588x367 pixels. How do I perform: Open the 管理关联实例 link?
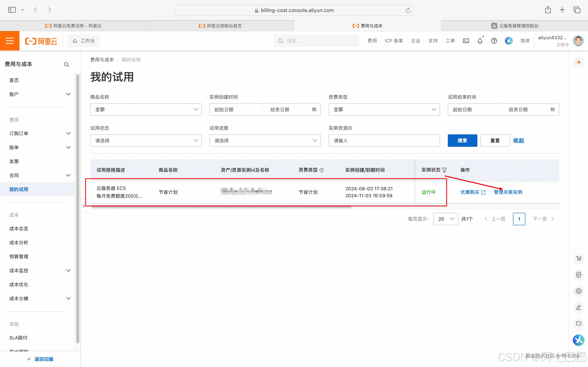pos(507,192)
